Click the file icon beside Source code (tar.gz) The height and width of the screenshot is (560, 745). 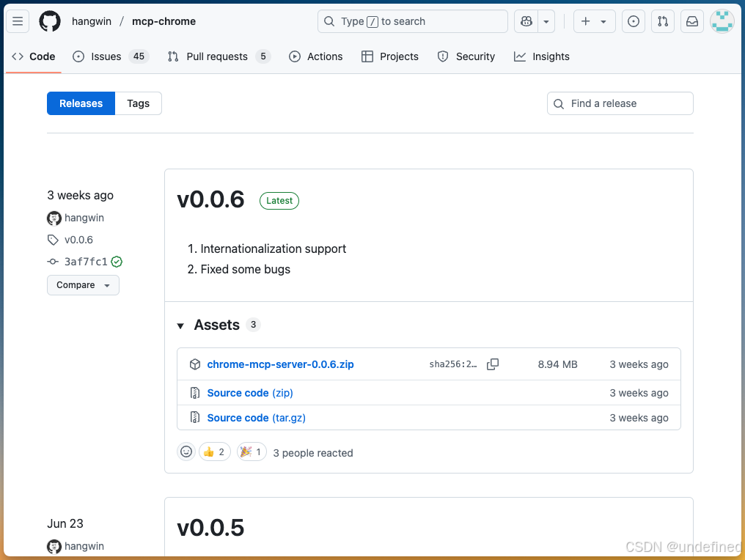click(195, 418)
